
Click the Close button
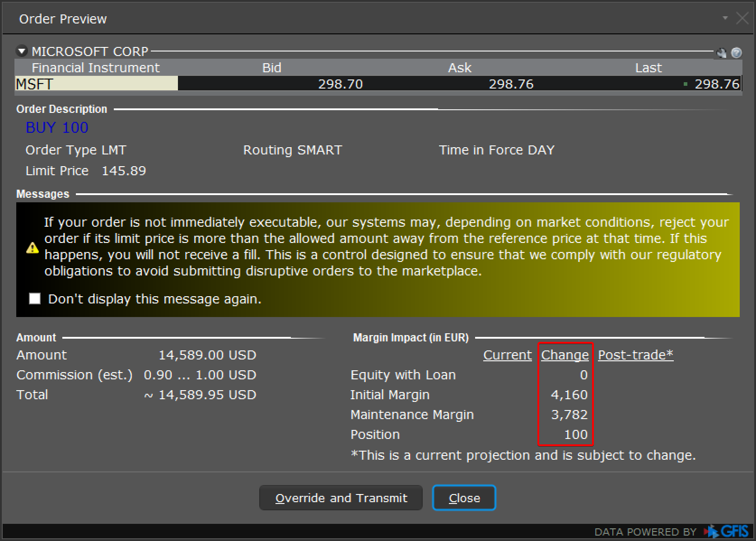pyautogui.click(x=464, y=498)
